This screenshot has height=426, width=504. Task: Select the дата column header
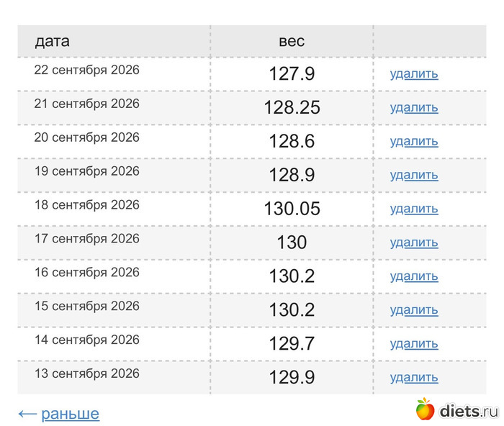(x=52, y=42)
